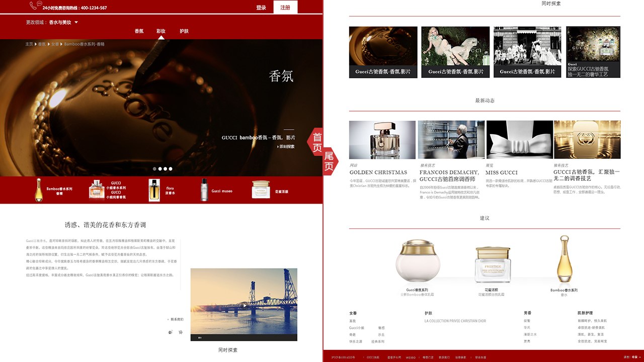This screenshot has width=644, height=362.
Task: Click the 注册 register button
Action: pos(285,8)
